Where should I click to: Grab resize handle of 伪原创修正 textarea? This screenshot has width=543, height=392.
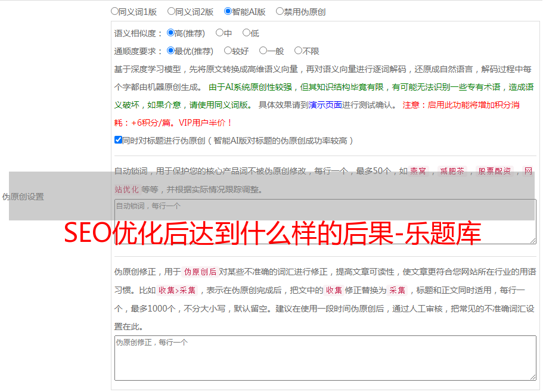click(533, 377)
